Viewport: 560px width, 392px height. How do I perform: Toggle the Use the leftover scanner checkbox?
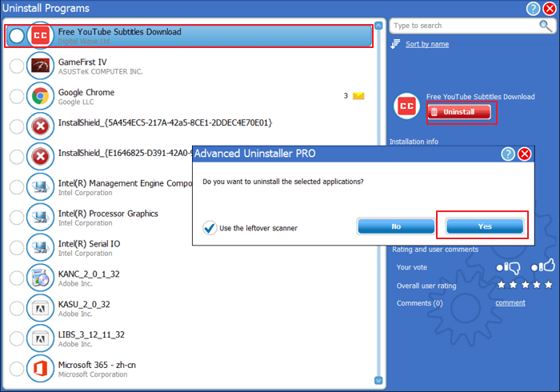[x=210, y=227]
